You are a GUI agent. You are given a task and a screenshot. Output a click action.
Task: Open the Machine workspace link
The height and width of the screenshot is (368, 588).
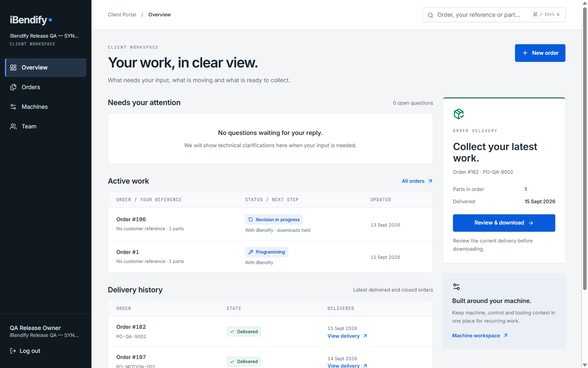click(x=480, y=335)
